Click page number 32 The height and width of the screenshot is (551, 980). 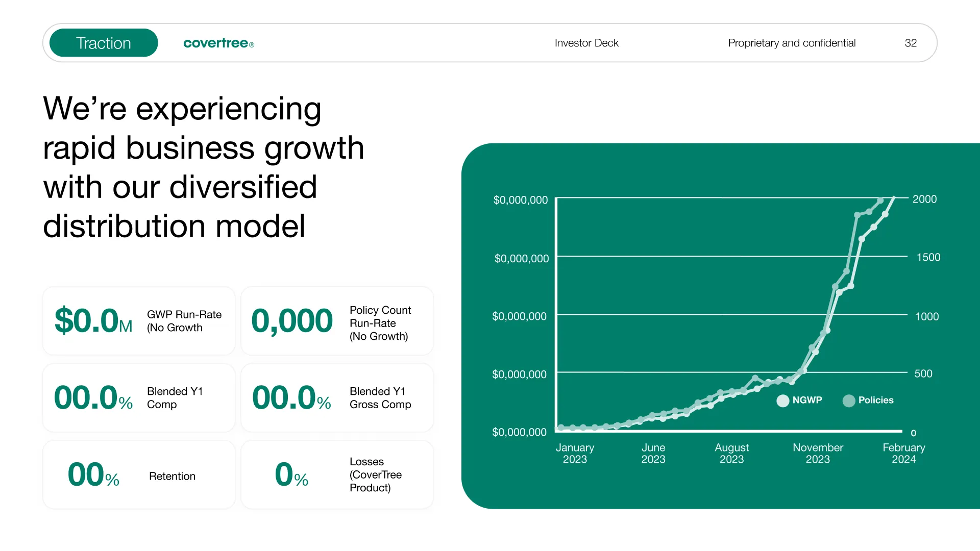[911, 43]
